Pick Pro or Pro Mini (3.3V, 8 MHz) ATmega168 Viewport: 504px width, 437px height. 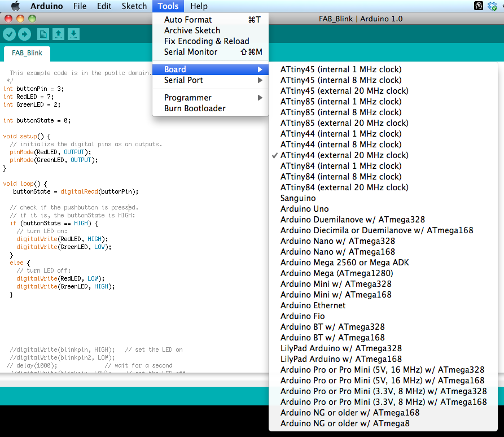[x=383, y=402]
